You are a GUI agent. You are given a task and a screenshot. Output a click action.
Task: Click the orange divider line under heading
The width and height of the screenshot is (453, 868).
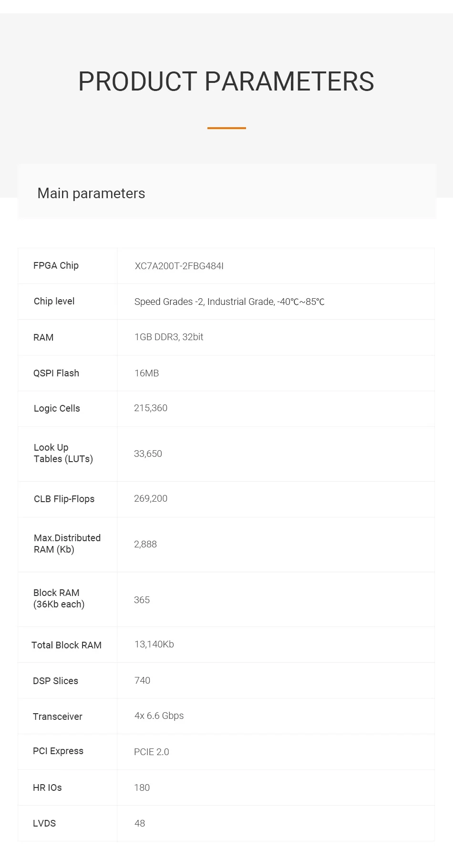[x=226, y=128]
